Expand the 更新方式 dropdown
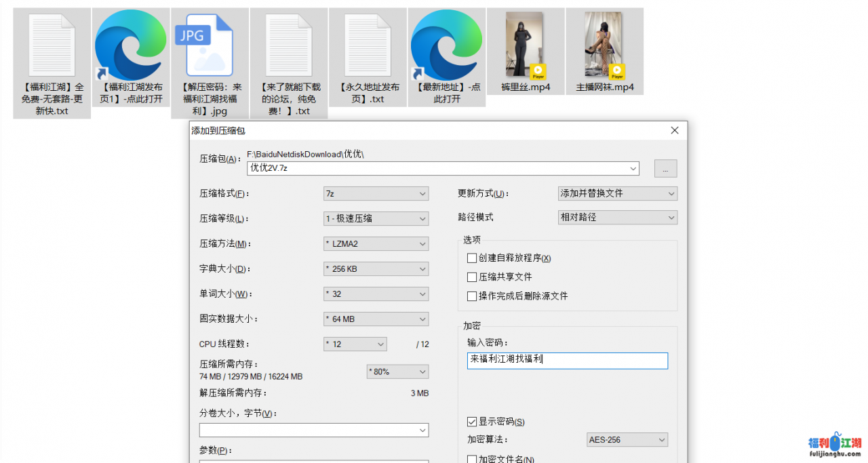This screenshot has height=463, width=868. (x=617, y=194)
